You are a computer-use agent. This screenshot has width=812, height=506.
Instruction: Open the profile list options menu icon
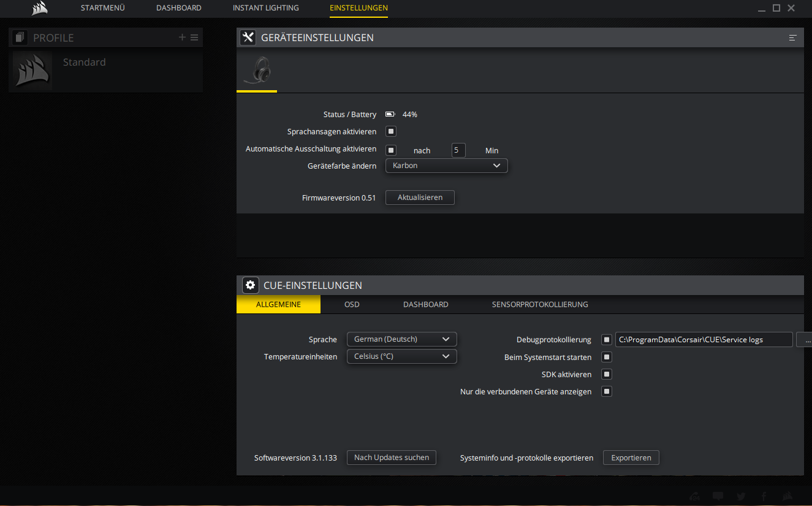pyautogui.click(x=194, y=37)
